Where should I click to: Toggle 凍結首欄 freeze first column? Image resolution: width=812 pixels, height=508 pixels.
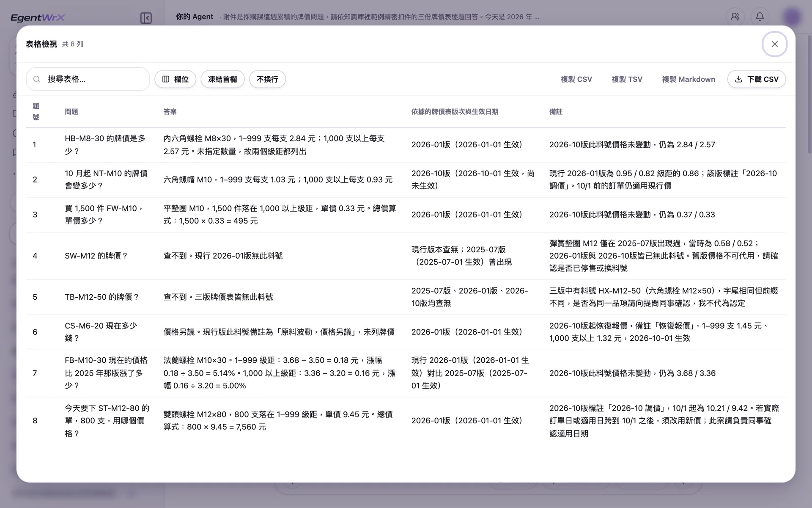(x=222, y=79)
